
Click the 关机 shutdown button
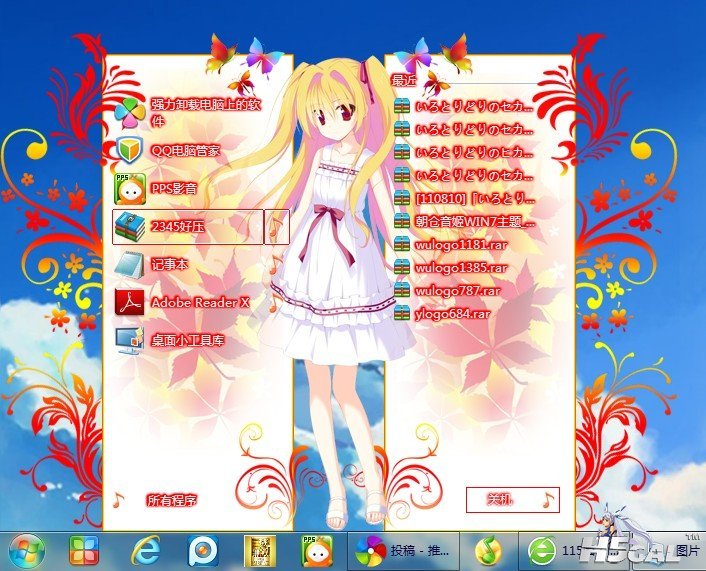point(499,500)
